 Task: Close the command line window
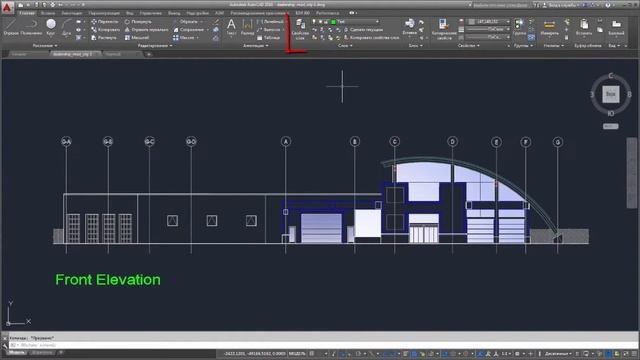5,338
